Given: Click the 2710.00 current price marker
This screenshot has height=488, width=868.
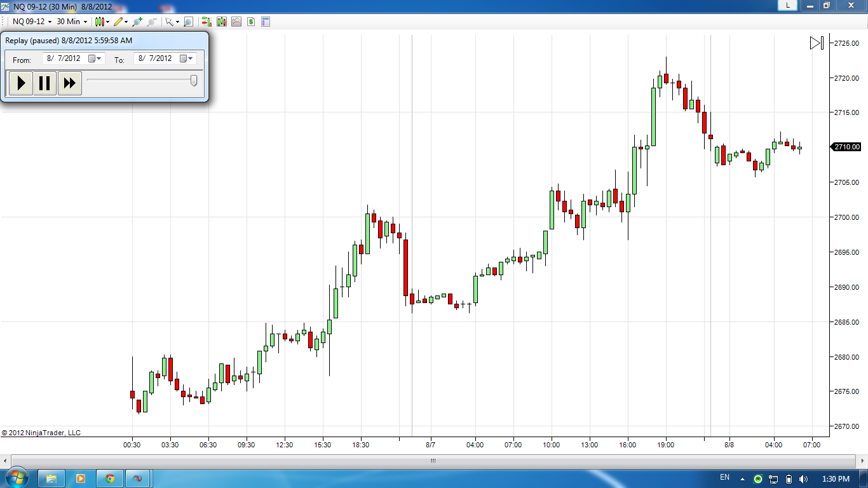Looking at the screenshot, I should click(x=846, y=147).
